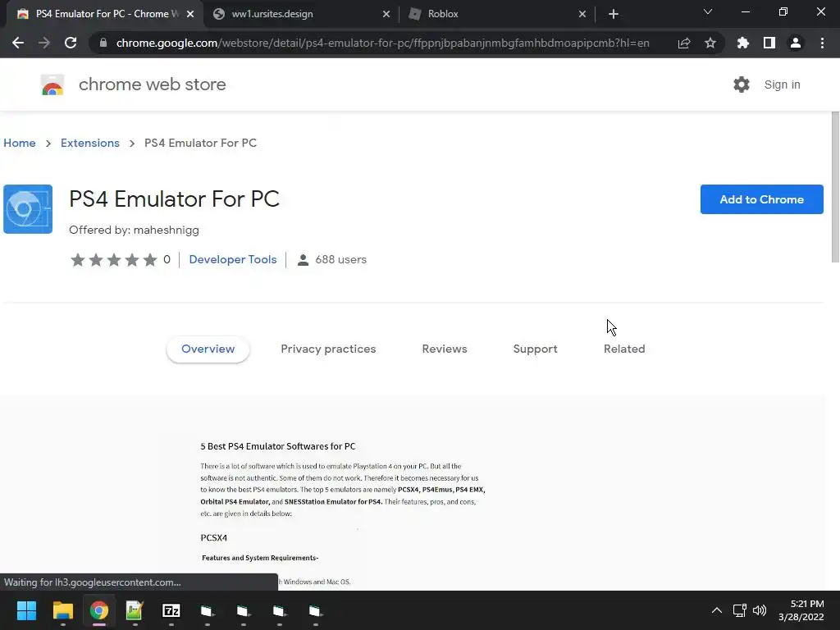
Task: Close the ww1.ursites.design tab
Action: coord(386,14)
